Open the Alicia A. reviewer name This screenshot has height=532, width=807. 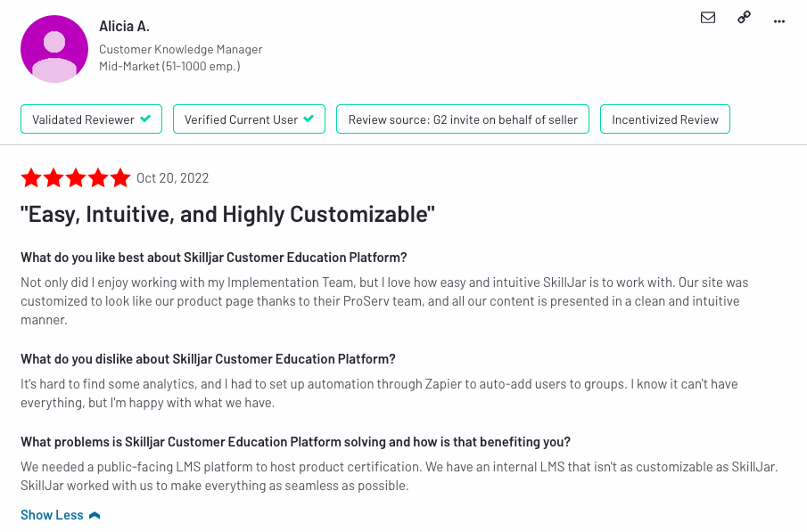(x=124, y=26)
